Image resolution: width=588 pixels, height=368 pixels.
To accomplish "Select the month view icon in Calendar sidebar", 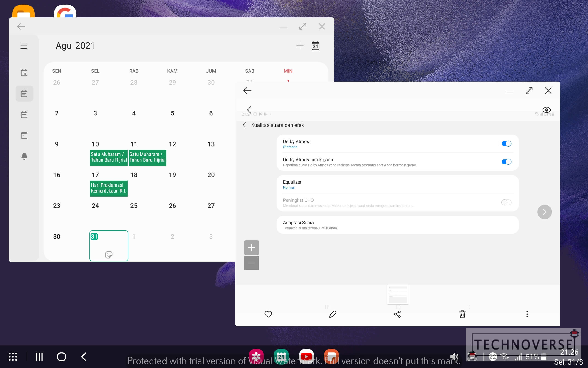I will pyautogui.click(x=24, y=93).
